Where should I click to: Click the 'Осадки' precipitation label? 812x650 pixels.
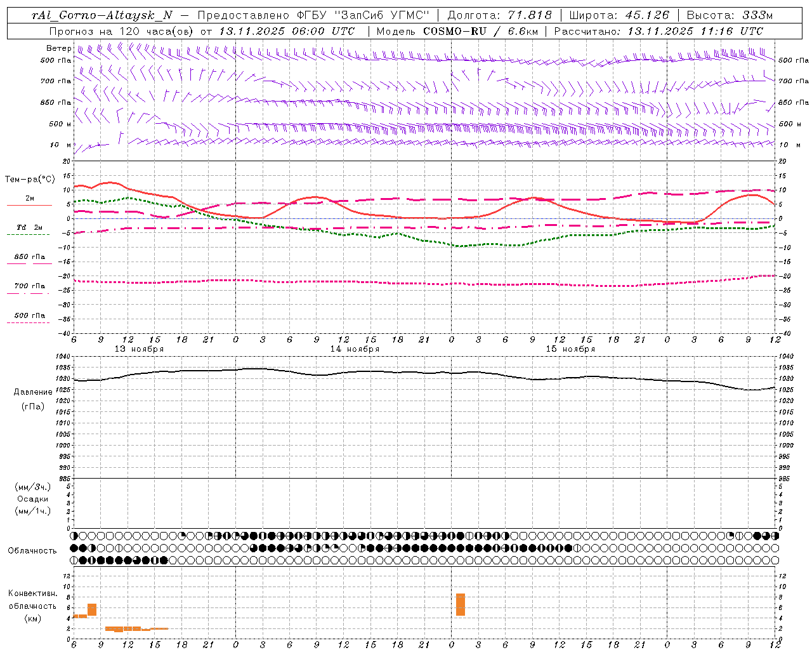tap(33, 499)
